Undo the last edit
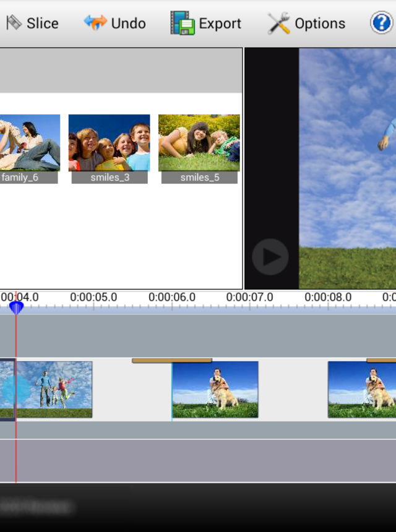Screen dimensions: 396x532 coord(115,24)
